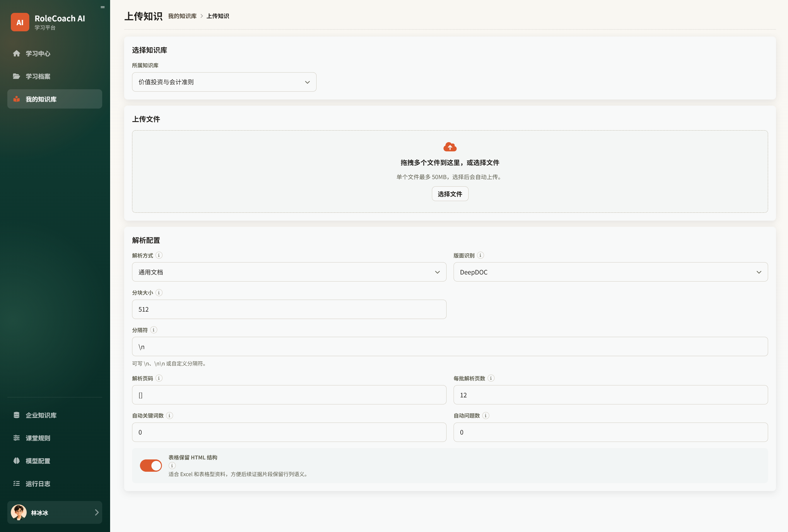Click the folder icon next to 学习档案

[x=16, y=76]
